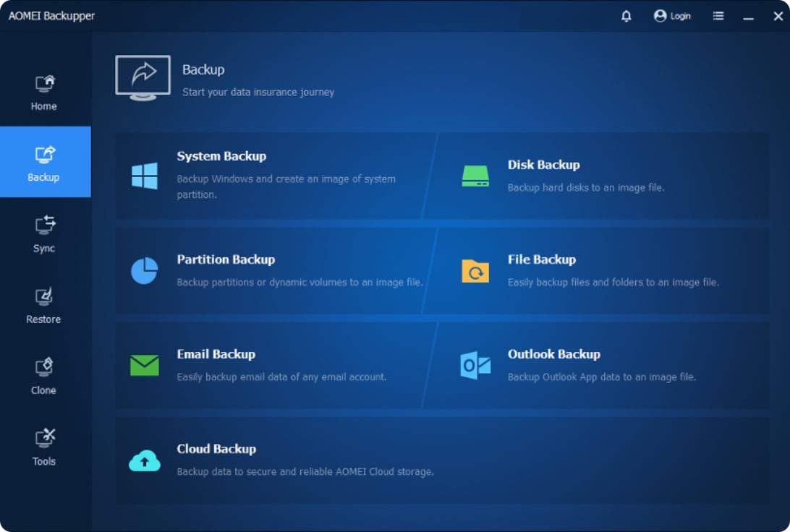Image resolution: width=790 pixels, height=532 pixels.
Task: Choose the File Backup title
Action: tap(542, 259)
